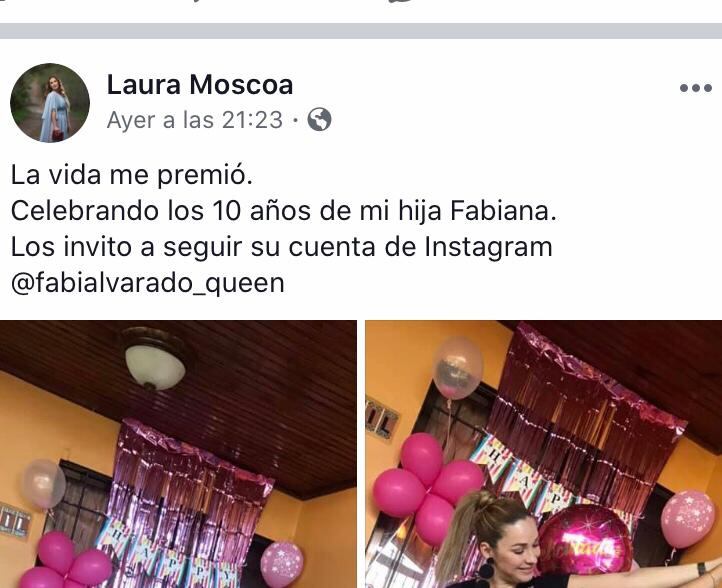Click the line Celebrando los 10 años
722x588 pixels.
click(284, 211)
